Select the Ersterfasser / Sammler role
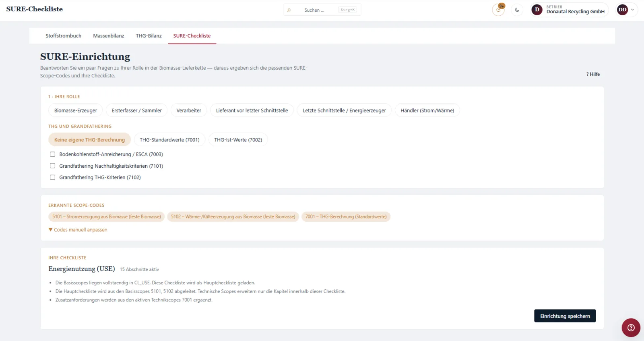The width and height of the screenshot is (644, 341). (x=136, y=110)
